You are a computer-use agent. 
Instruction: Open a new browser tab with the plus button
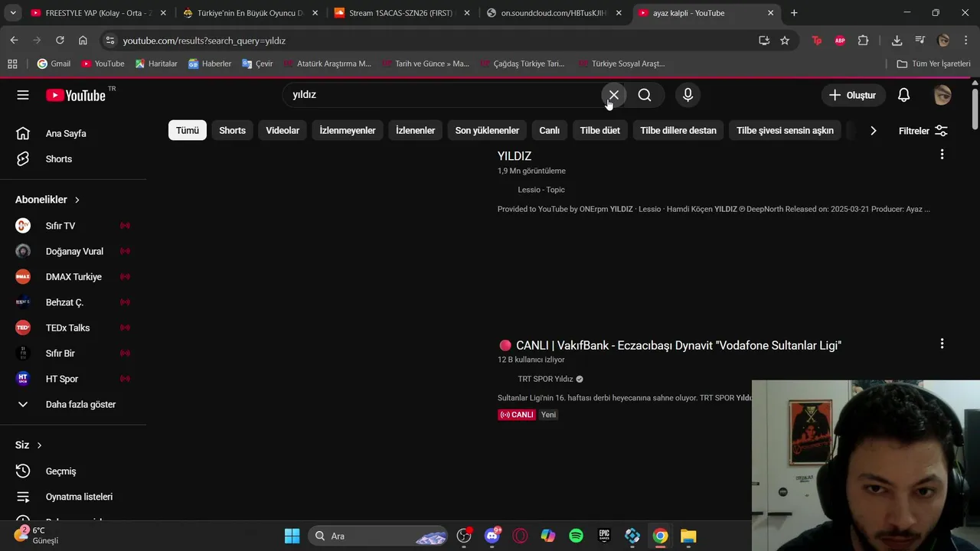794,13
